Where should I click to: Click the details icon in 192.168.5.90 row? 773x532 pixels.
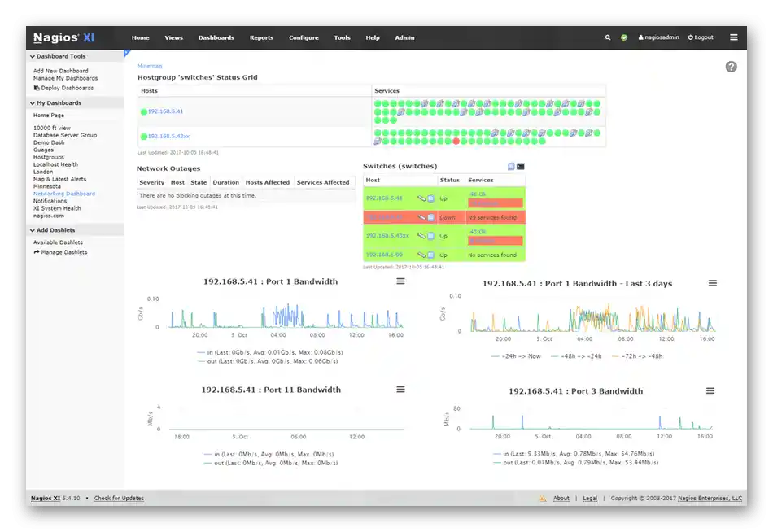[x=431, y=255]
